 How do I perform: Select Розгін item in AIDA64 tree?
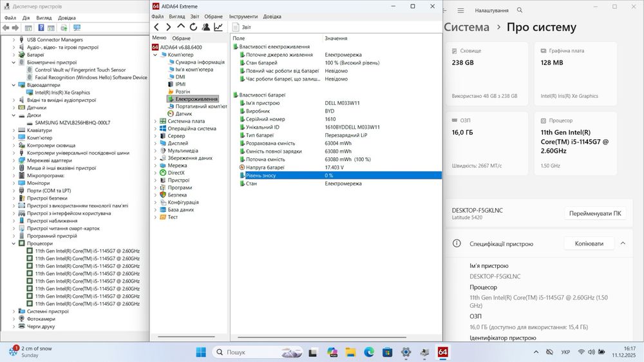pyautogui.click(x=182, y=91)
